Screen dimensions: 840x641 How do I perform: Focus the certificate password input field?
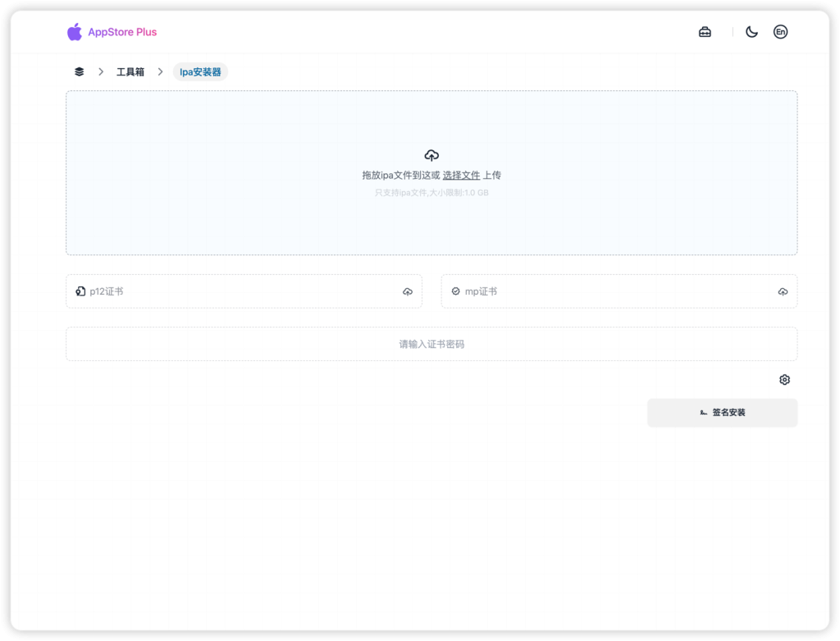(431, 344)
